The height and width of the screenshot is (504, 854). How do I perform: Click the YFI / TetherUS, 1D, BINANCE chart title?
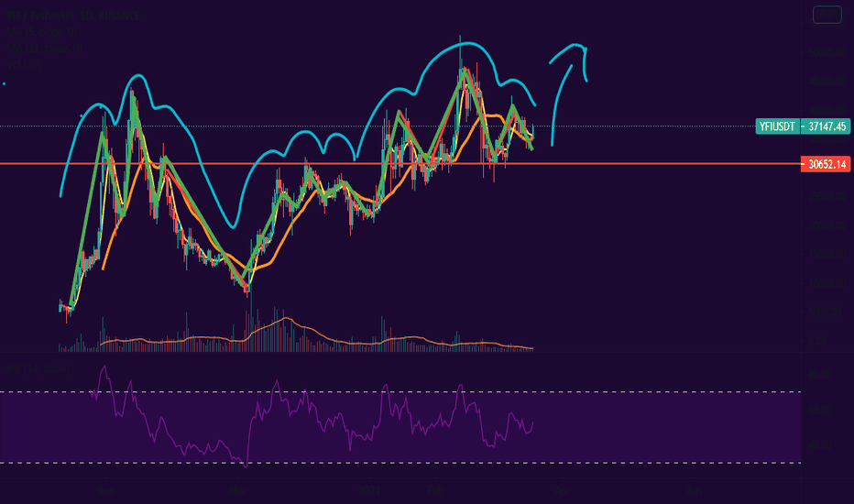pyautogui.click(x=73, y=16)
